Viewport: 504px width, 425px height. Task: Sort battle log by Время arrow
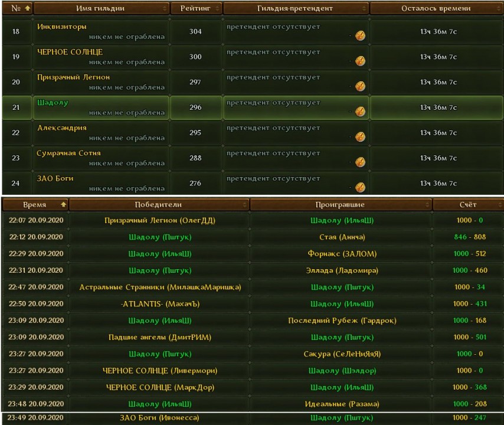pyautogui.click(x=63, y=204)
